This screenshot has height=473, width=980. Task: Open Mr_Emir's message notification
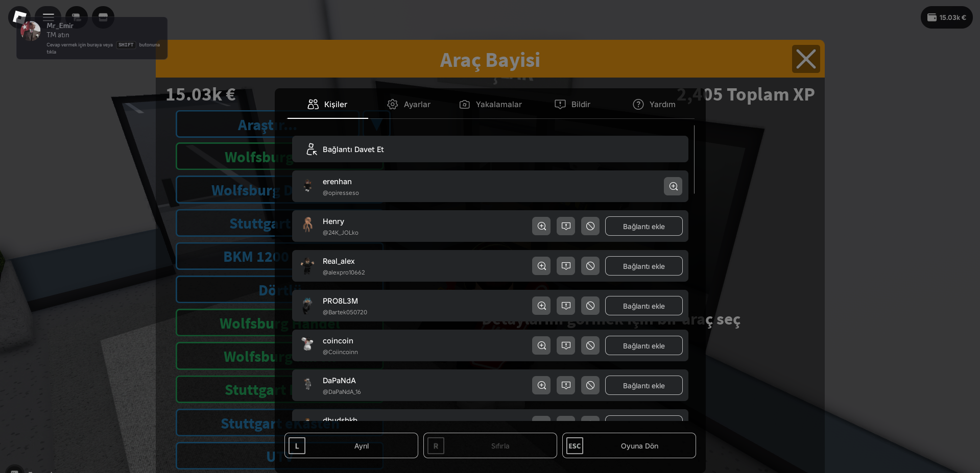(x=92, y=38)
